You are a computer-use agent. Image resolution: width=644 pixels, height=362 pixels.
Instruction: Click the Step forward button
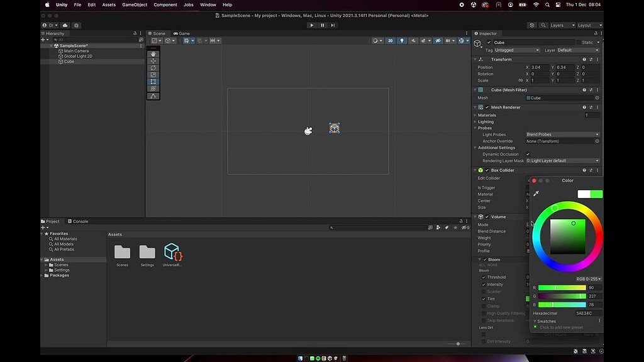pyautogui.click(x=333, y=25)
